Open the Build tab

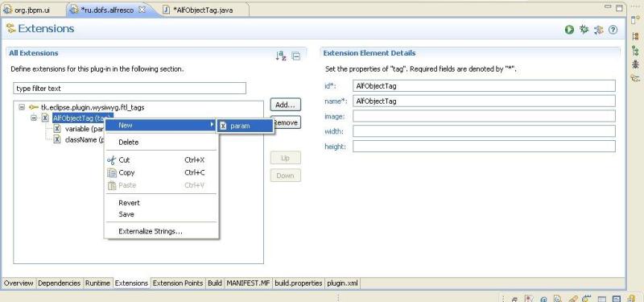pyautogui.click(x=215, y=283)
